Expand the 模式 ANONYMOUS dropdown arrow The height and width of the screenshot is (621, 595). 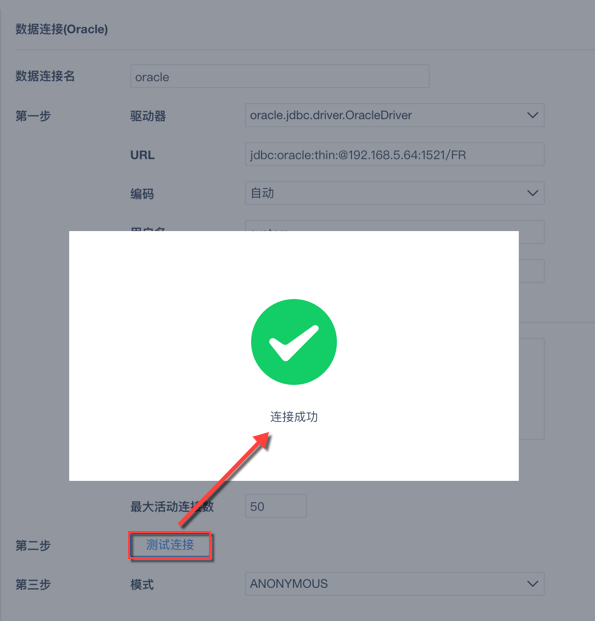(533, 584)
